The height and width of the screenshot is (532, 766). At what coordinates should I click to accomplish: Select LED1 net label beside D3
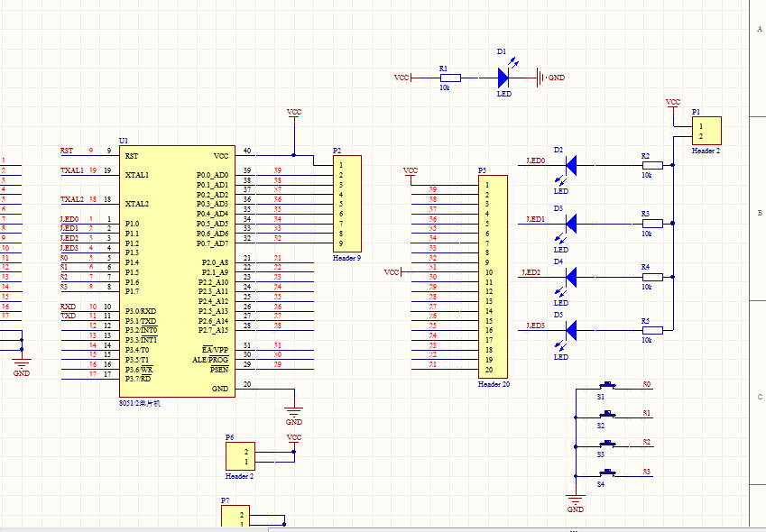pyautogui.click(x=535, y=219)
